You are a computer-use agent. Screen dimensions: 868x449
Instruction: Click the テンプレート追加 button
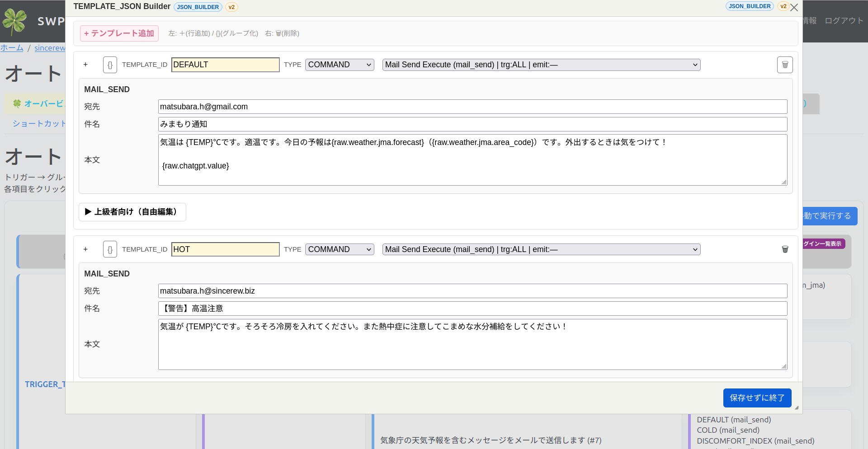coord(119,33)
